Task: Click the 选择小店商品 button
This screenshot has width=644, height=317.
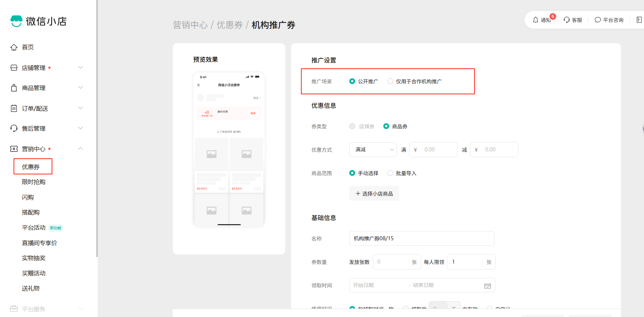Action: [374, 194]
